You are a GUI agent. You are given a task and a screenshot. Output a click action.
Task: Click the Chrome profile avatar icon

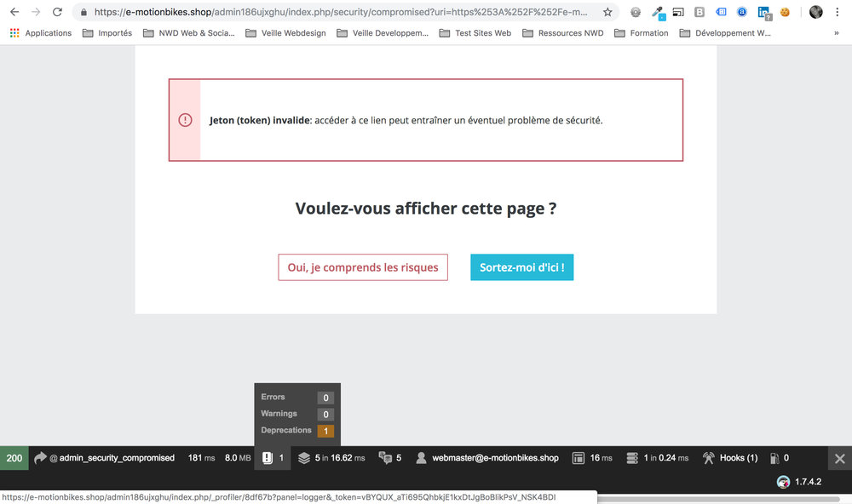click(x=815, y=11)
